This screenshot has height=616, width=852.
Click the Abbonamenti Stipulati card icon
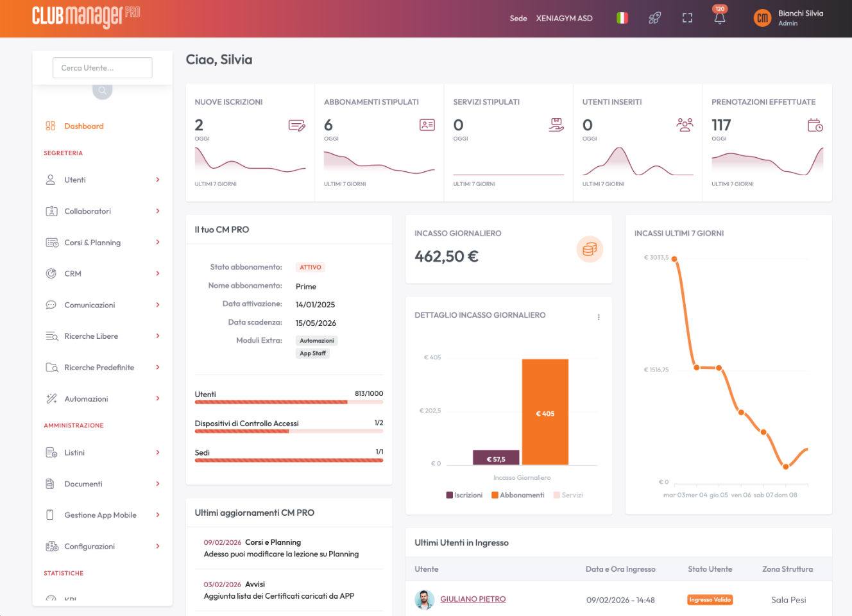pos(427,124)
